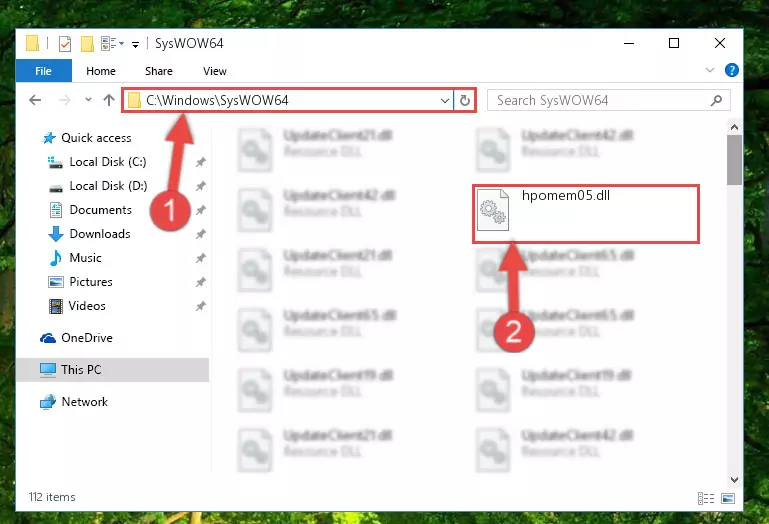Screen dimensions: 769x524
Task: Close the SysWOW64 window
Action: click(x=720, y=44)
